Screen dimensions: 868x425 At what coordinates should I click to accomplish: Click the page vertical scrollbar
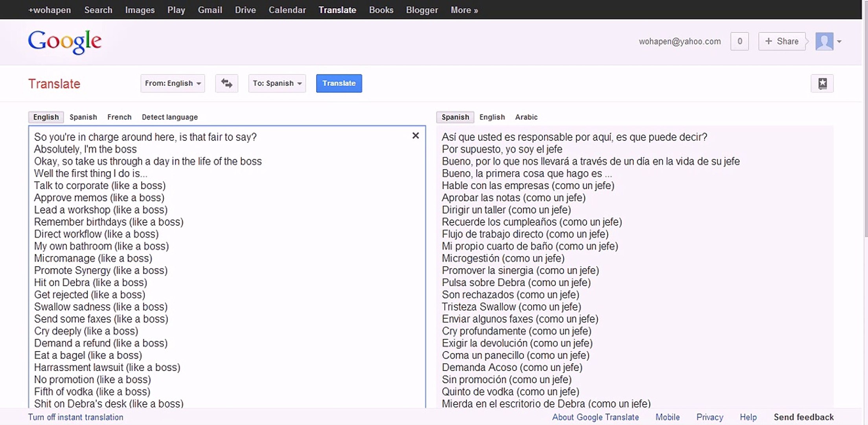coord(865,118)
